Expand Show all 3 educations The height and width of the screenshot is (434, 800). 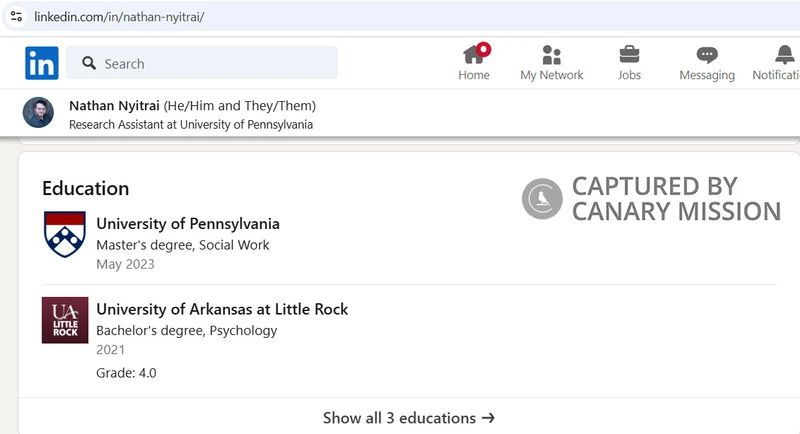[x=409, y=418]
